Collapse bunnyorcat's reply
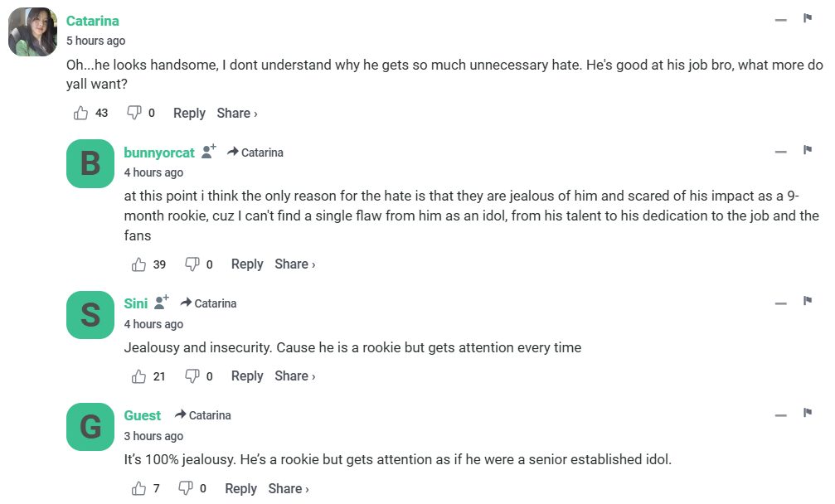Image resolution: width=835 pixels, height=504 pixels. tap(780, 152)
